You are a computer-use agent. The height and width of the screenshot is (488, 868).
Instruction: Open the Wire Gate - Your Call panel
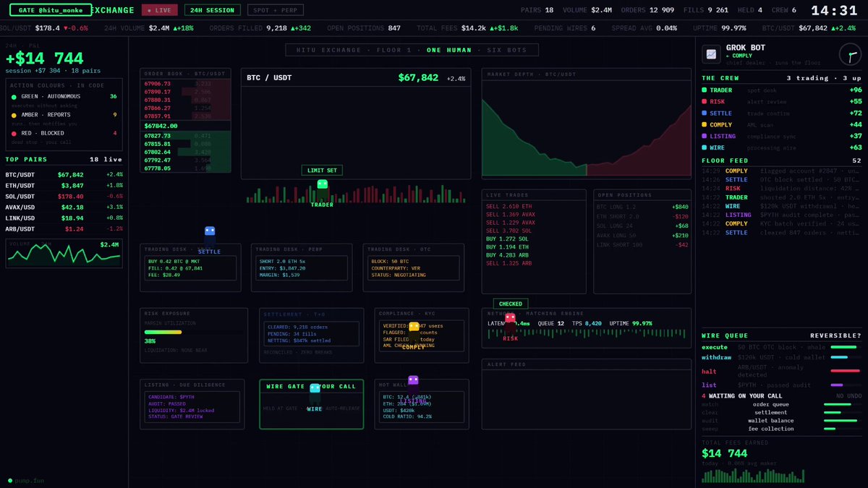pos(312,404)
